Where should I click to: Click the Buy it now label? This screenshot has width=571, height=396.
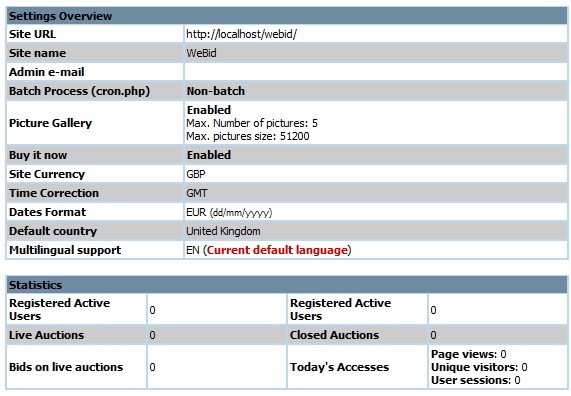tap(38, 155)
